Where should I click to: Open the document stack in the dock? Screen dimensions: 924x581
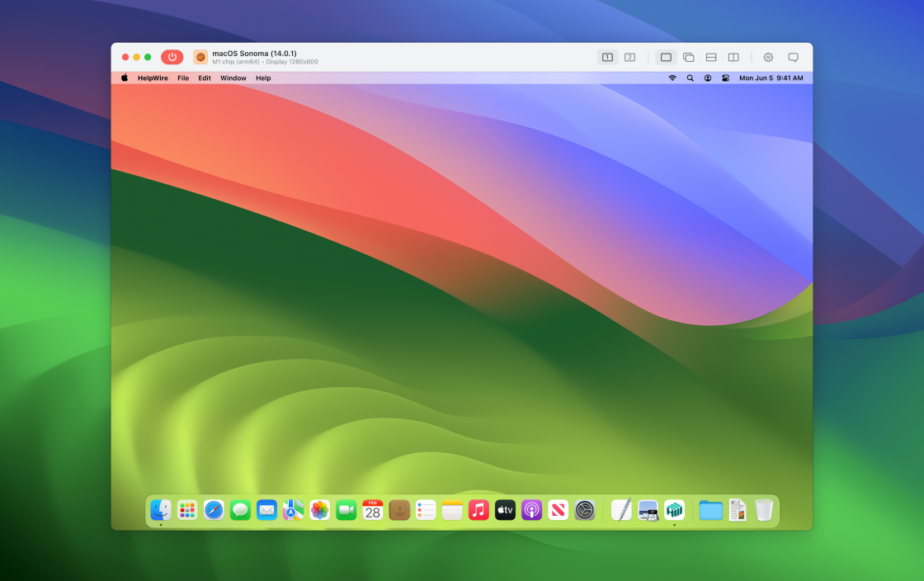pyautogui.click(x=738, y=510)
